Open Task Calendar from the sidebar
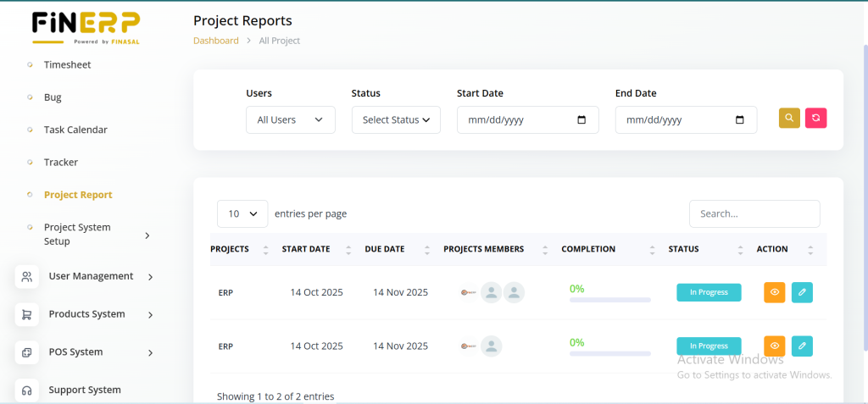868x404 pixels. click(x=75, y=130)
